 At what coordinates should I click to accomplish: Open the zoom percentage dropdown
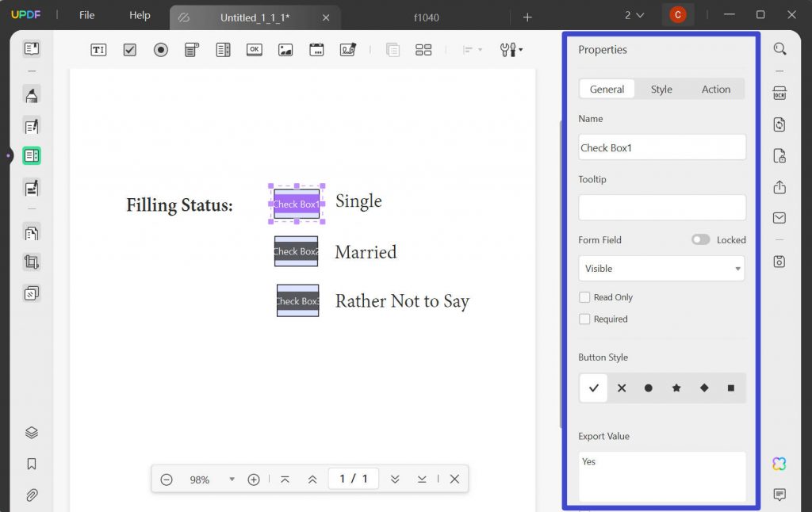[232, 480]
